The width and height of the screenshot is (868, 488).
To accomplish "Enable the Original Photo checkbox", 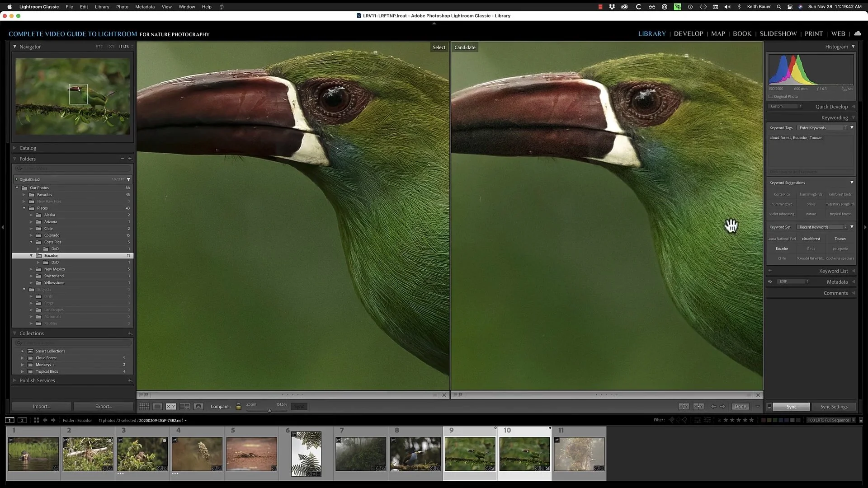I will (x=771, y=97).
